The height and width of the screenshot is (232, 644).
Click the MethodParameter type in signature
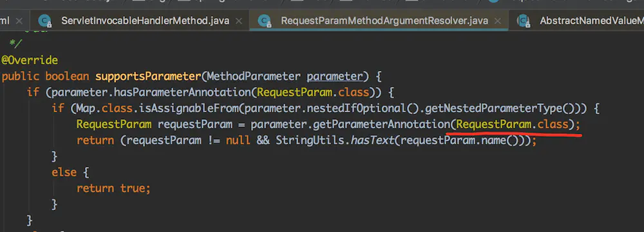254,77
